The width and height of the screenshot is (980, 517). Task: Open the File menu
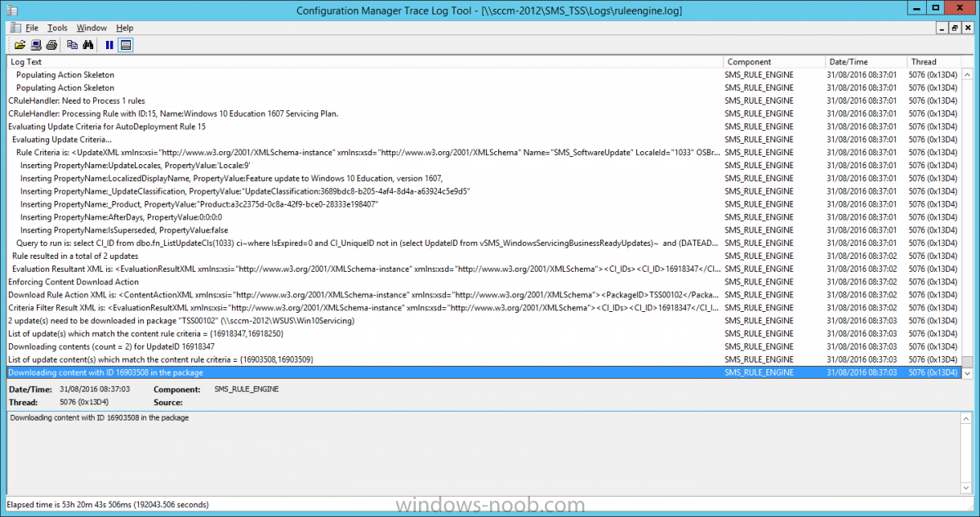click(32, 28)
